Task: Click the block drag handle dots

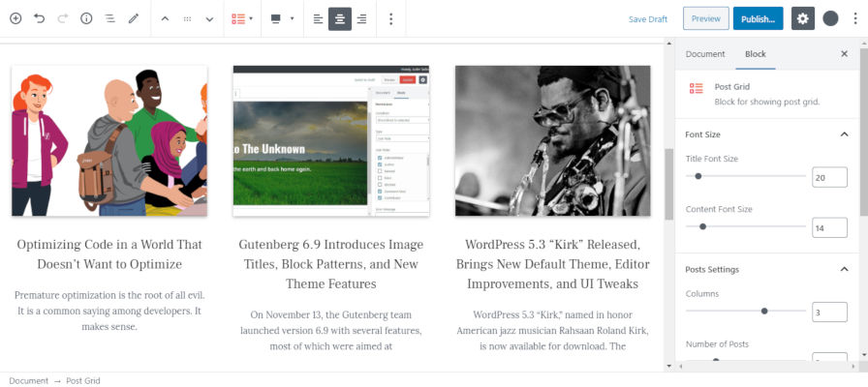Action: [x=187, y=18]
